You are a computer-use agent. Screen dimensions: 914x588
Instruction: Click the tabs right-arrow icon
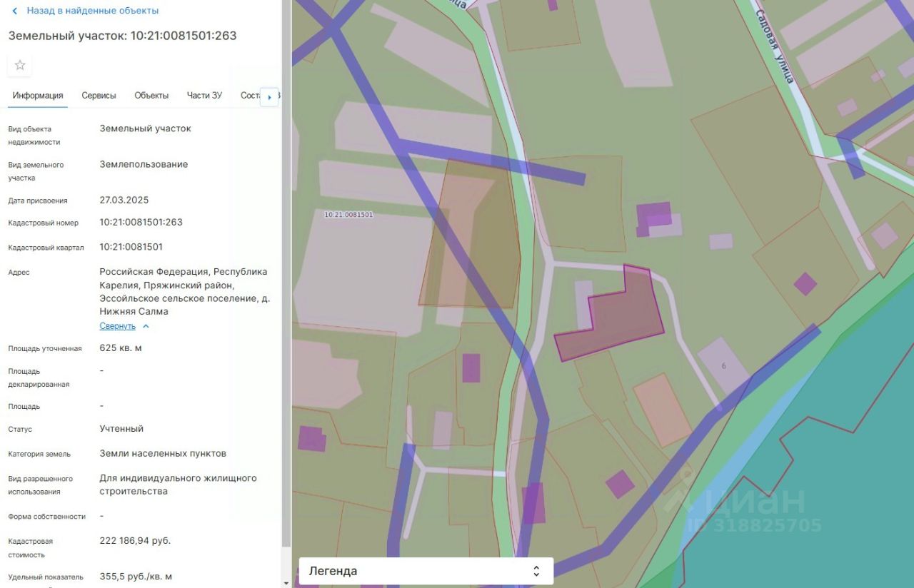(269, 97)
